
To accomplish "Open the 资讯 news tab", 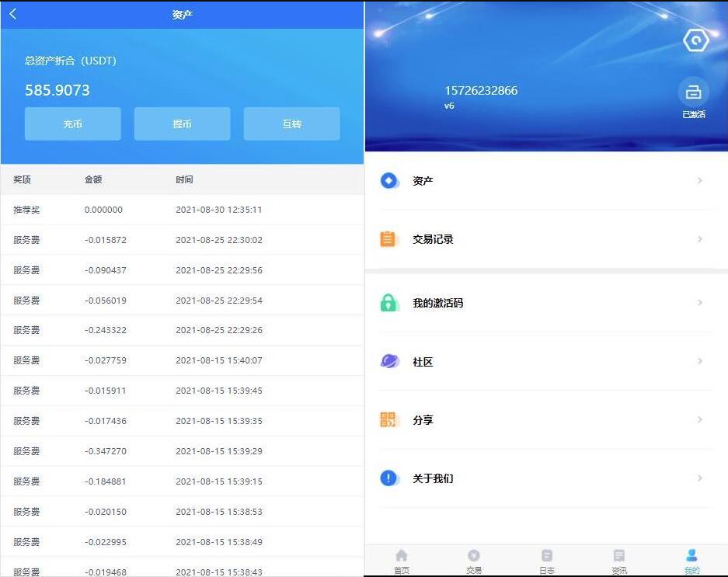I will (619, 561).
